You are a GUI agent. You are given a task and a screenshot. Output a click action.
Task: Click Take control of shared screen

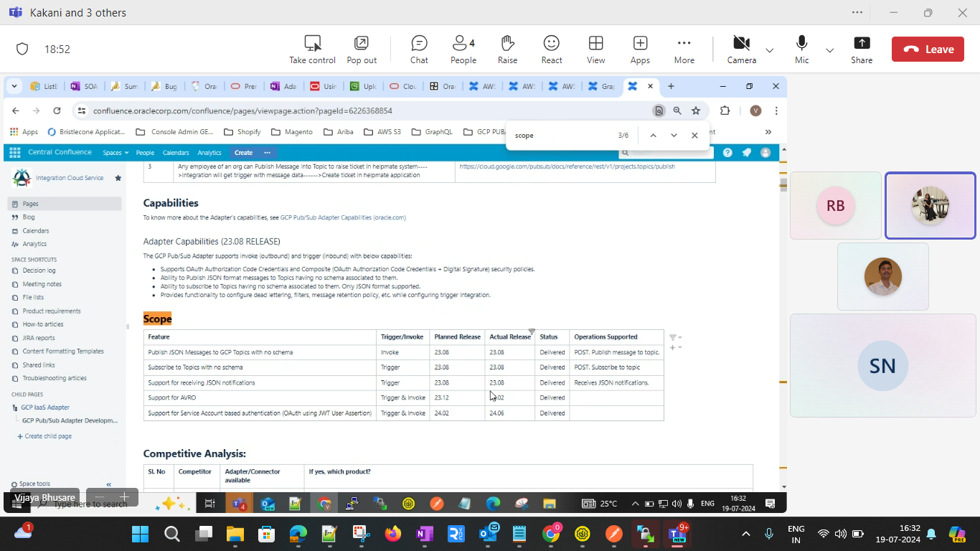312,50
